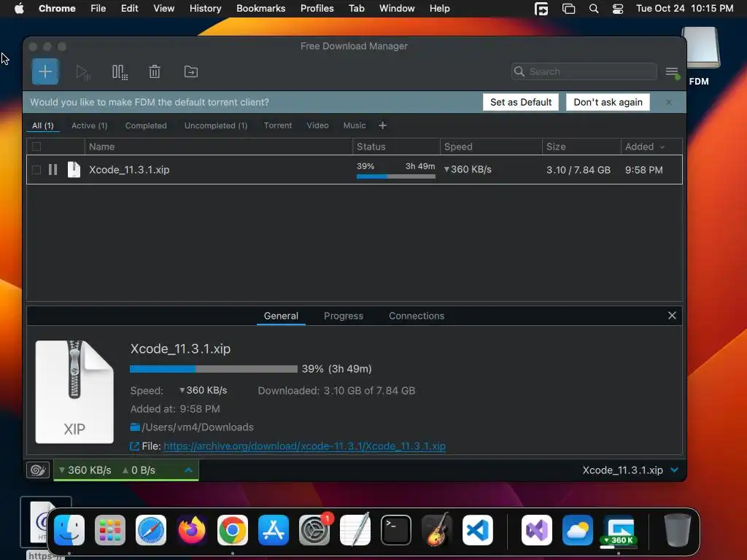
Task: Toggle snail mode speed limiter
Action: point(38,470)
